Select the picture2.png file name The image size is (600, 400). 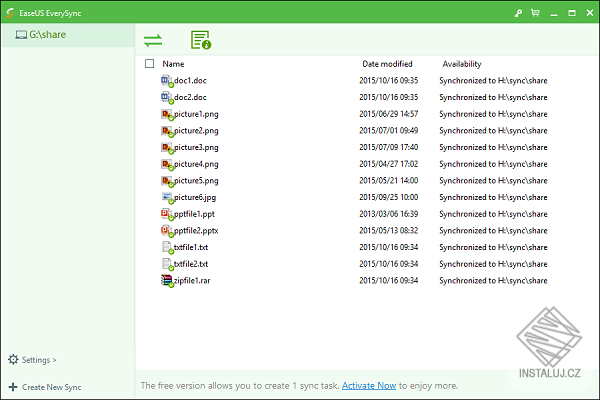tap(196, 131)
